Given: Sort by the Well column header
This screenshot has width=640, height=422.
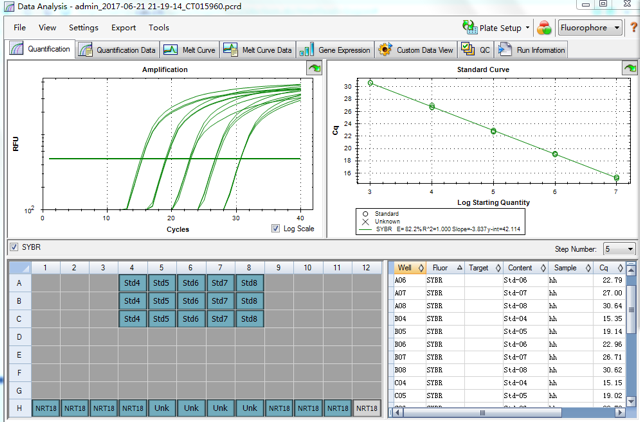Looking at the screenshot, I should tap(409, 268).
